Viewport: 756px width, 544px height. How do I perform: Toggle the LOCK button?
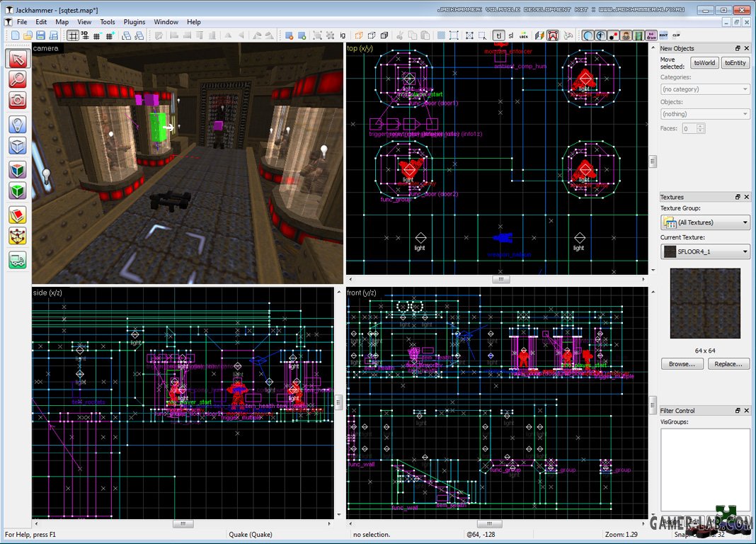click(x=524, y=35)
